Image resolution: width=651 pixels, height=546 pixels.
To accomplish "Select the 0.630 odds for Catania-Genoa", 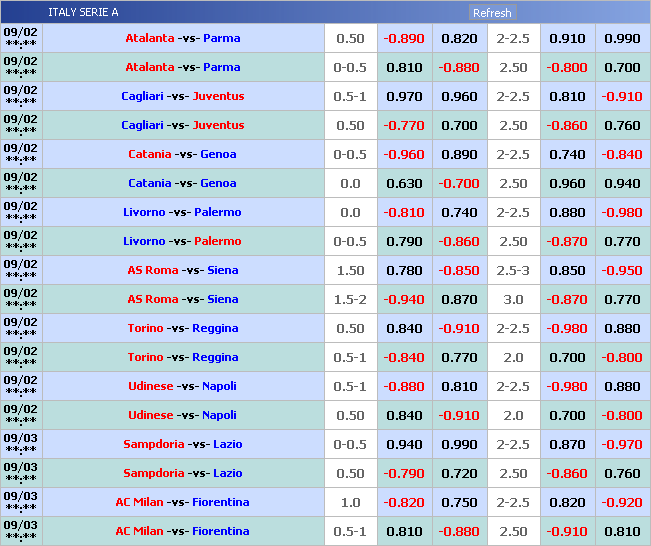I will tap(404, 184).
